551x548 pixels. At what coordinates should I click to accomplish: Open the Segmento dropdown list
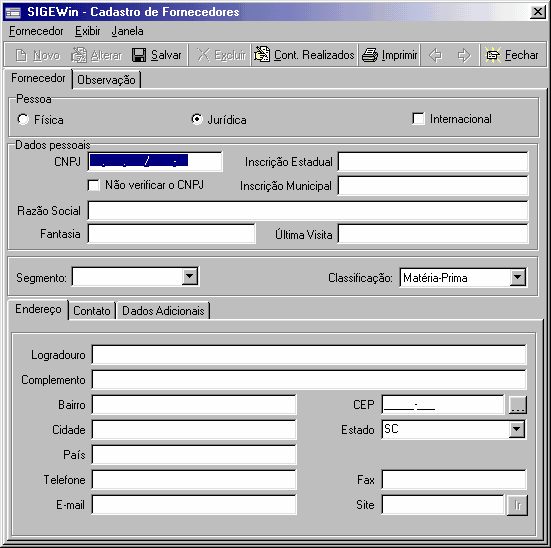click(189, 276)
